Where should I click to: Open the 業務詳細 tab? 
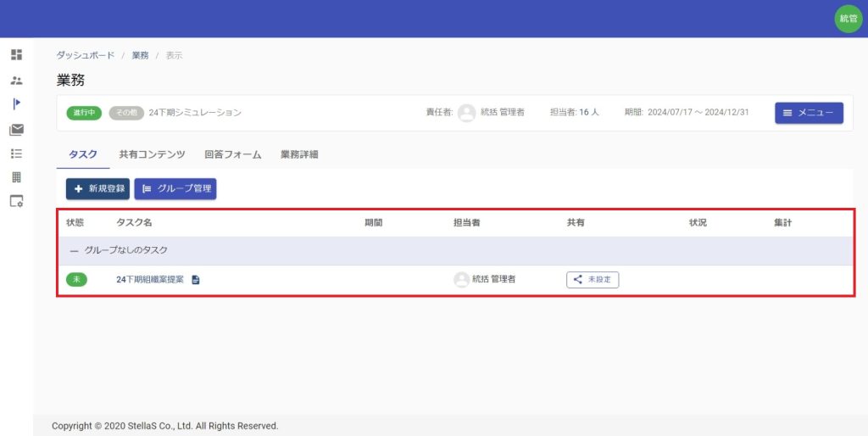tap(299, 154)
